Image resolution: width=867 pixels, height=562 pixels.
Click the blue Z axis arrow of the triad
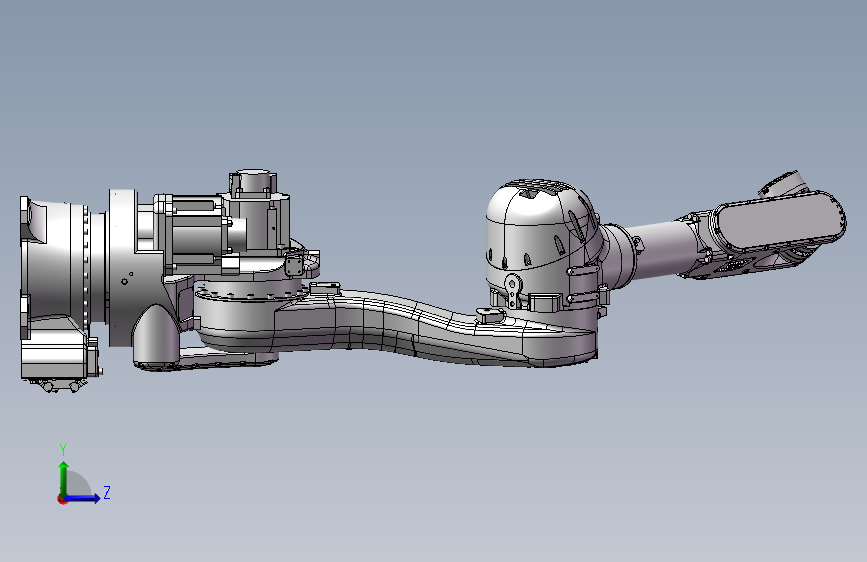click(x=83, y=498)
